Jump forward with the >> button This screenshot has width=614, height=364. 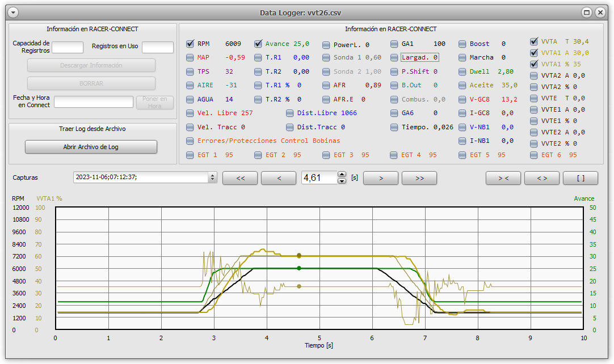pyautogui.click(x=419, y=178)
